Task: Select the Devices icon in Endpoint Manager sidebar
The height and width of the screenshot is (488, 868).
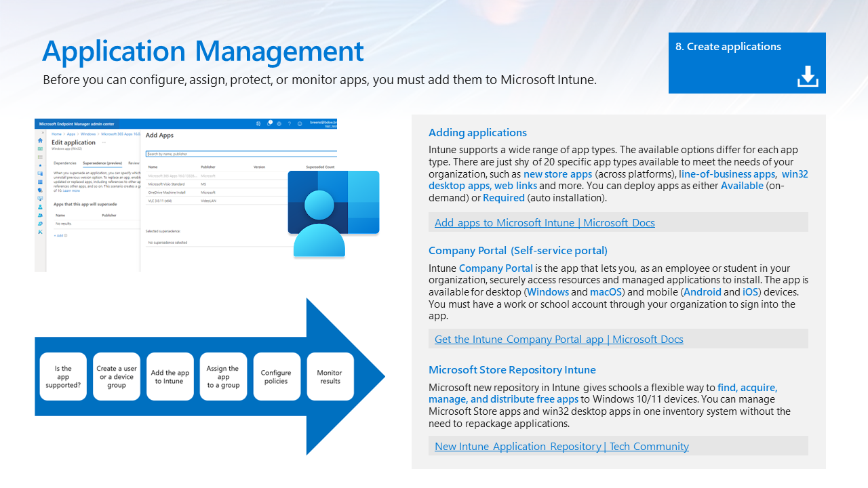Action: click(40, 174)
